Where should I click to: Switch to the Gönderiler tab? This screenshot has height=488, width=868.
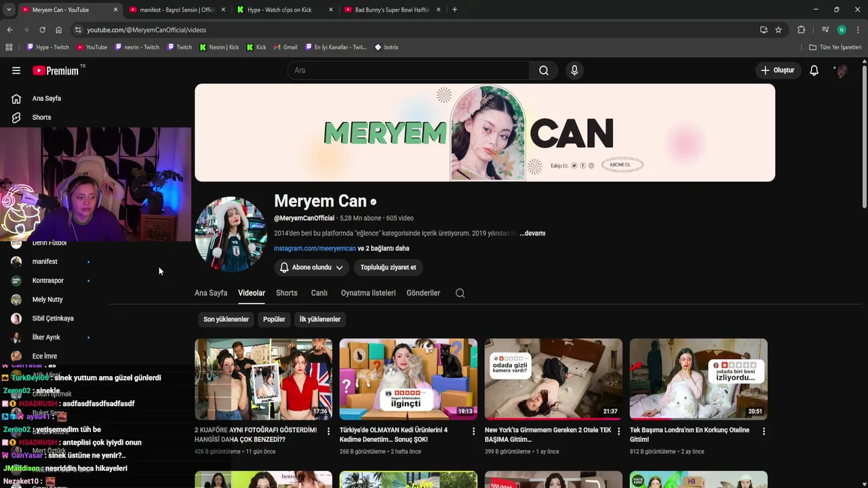click(423, 293)
